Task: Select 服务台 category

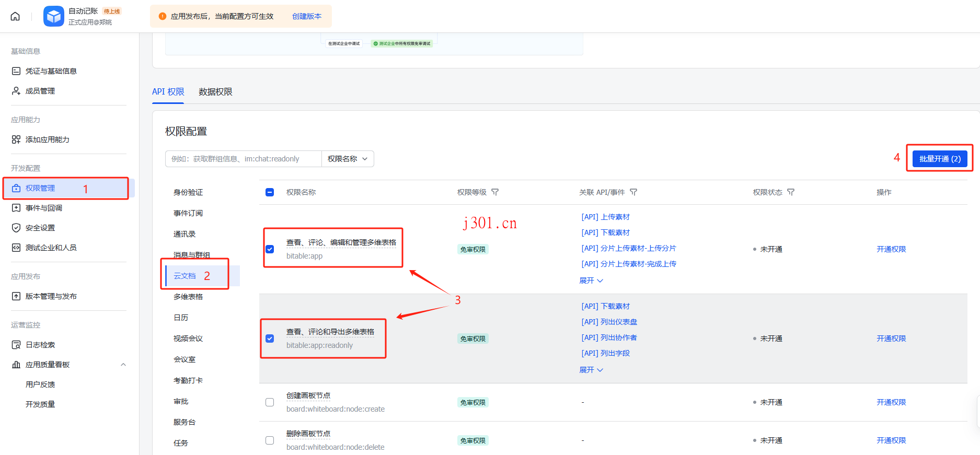Action: pos(185,422)
